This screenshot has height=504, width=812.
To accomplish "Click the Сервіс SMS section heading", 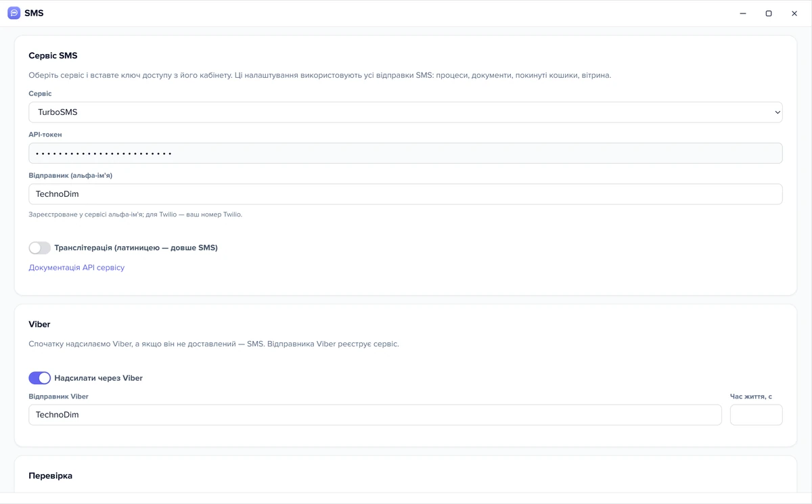I will point(53,55).
